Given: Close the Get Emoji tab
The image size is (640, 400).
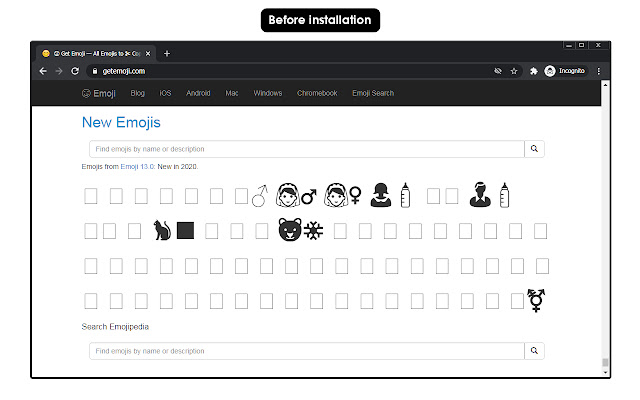Looking at the screenshot, I should point(148,53).
